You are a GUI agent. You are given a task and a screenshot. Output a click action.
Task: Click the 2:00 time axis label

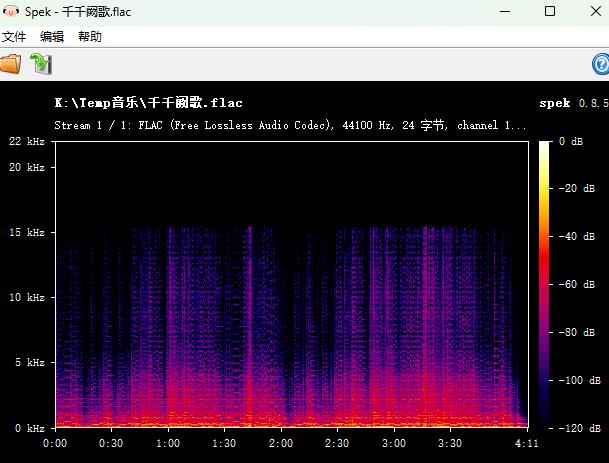(x=282, y=443)
